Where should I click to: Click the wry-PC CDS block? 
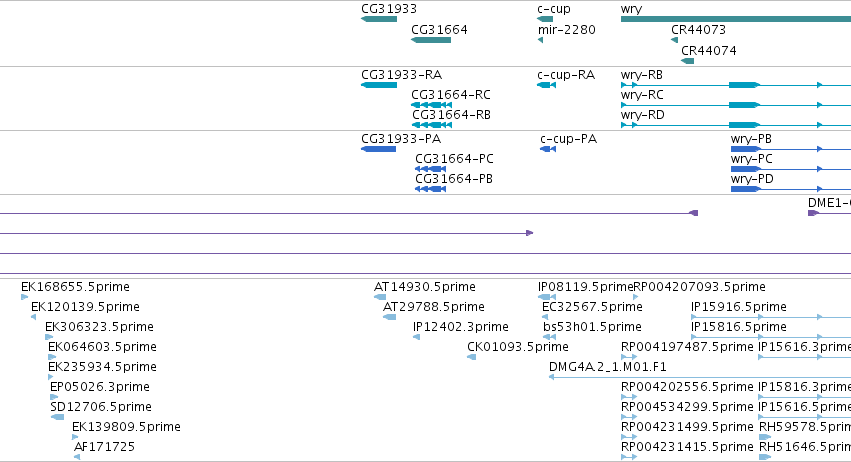tap(745, 169)
